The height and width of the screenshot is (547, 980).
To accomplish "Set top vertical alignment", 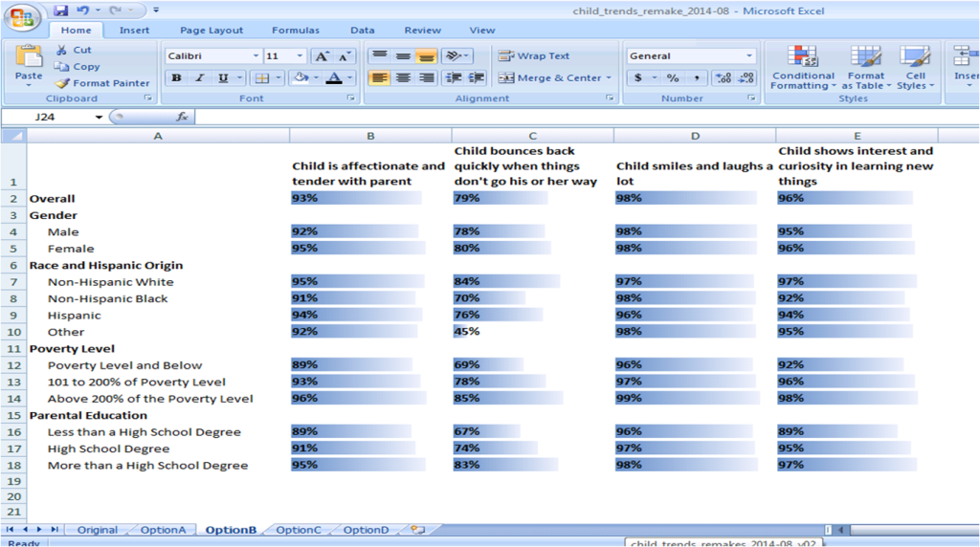I will tap(379, 56).
